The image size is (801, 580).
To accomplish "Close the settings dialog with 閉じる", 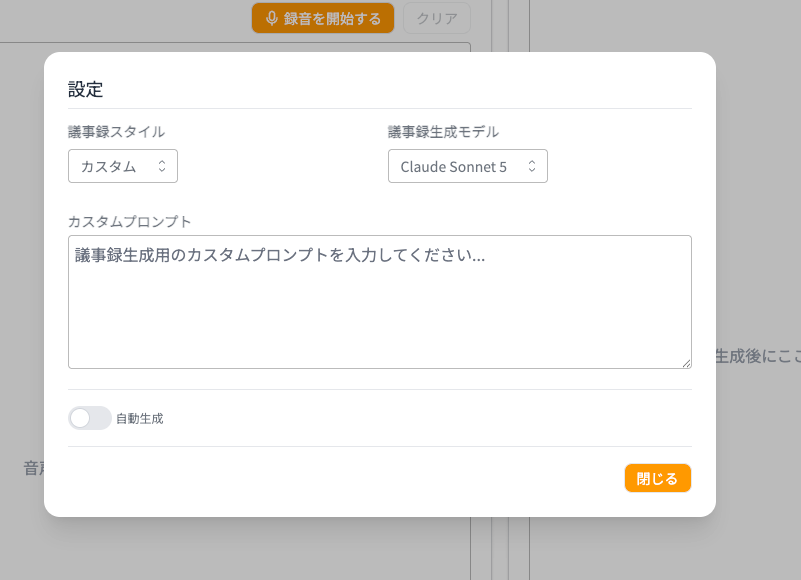I will pyautogui.click(x=657, y=478).
